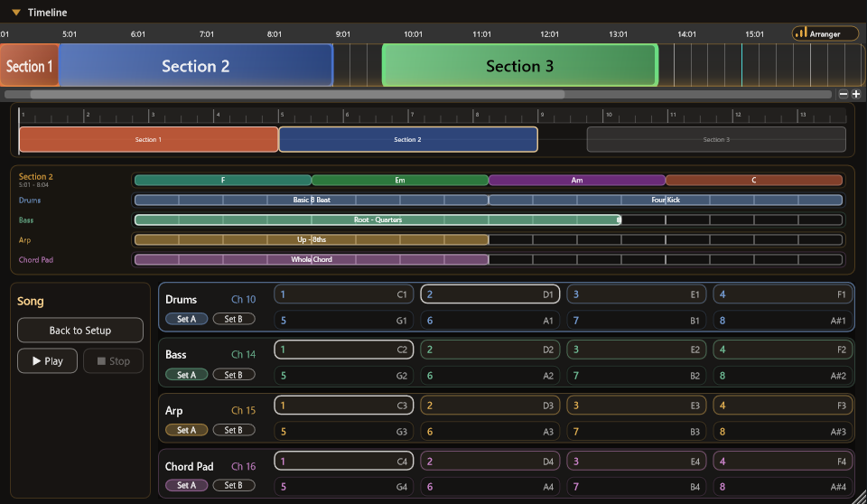Viewport: 867px width, 504px height.
Task: Select the Whole Chord pad clip
Action: pos(312,259)
